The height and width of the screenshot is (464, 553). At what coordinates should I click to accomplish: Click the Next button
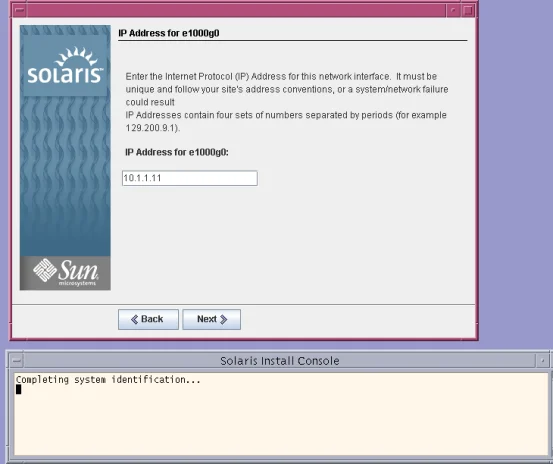[x=212, y=319]
